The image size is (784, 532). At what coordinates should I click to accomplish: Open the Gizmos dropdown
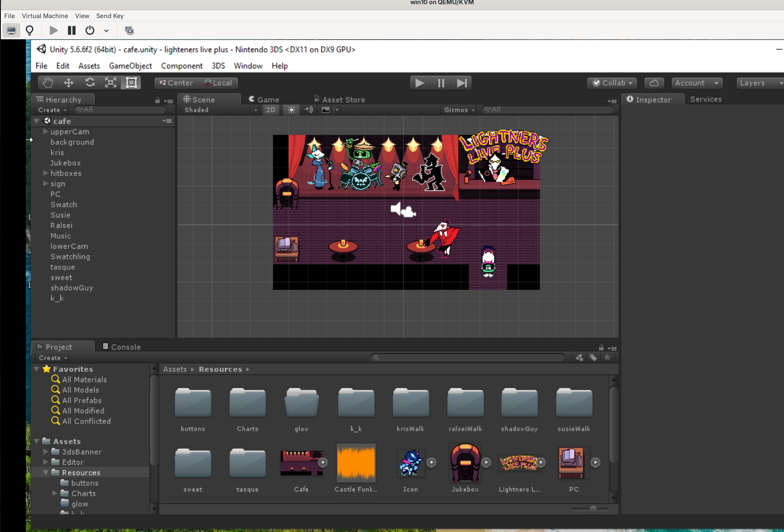click(x=459, y=110)
